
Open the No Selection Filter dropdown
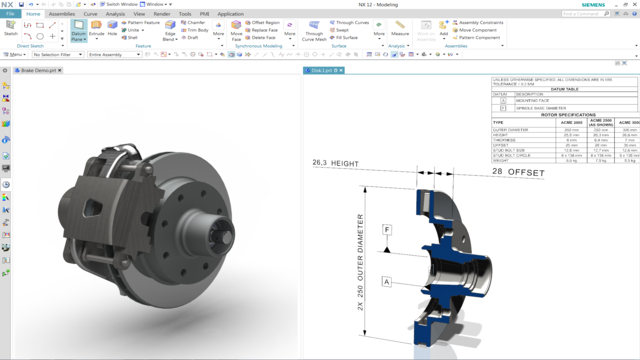coord(58,54)
